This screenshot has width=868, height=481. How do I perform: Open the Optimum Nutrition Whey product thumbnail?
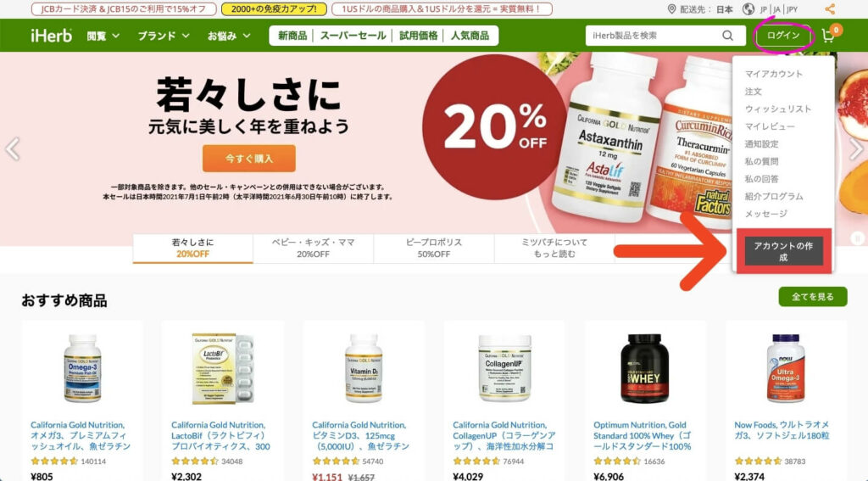tap(644, 368)
